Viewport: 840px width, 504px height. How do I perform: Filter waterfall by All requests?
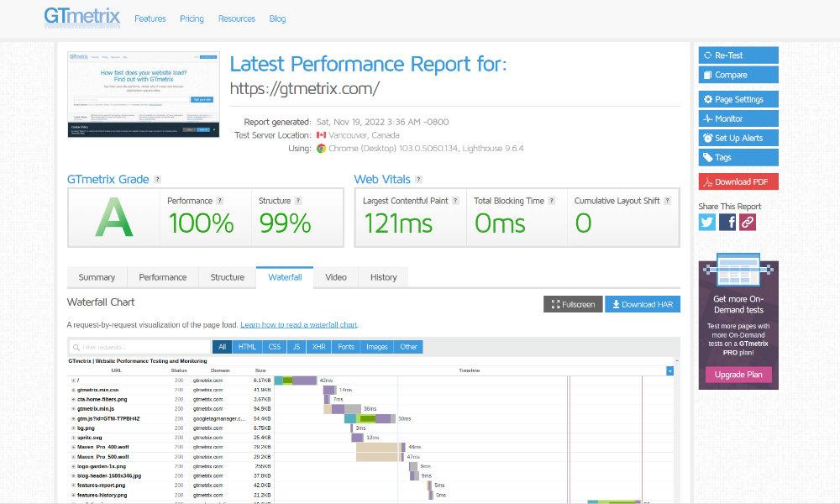[x=223, y=347]
